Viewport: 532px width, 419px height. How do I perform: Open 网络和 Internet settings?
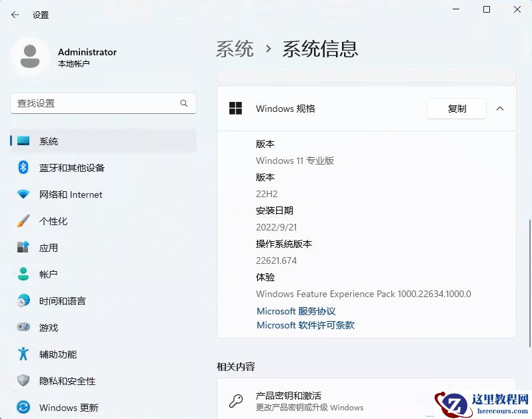pos(103,195)
